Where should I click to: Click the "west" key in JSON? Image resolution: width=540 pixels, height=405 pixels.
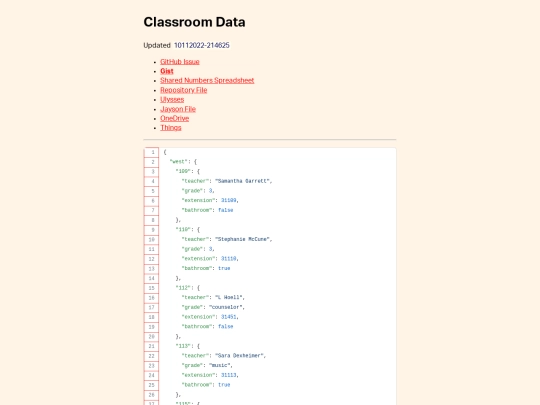tap(179, 162)
